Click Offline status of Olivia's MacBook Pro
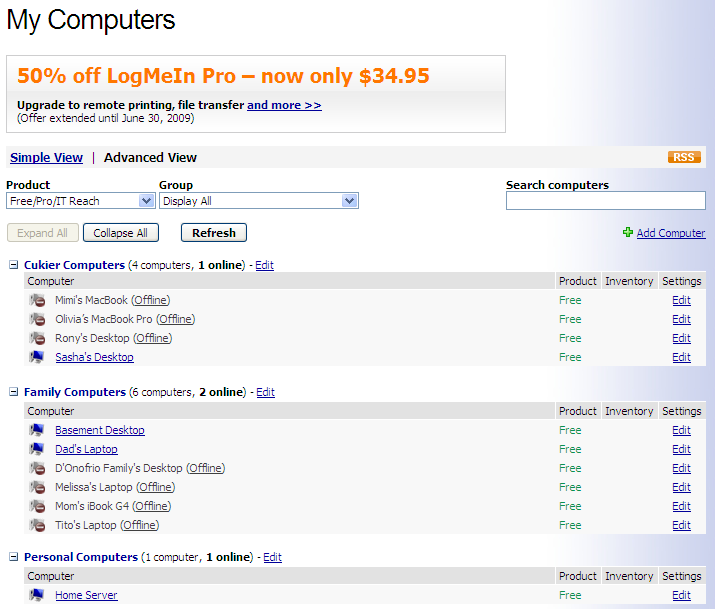715x609 pixels. click(176, 320)
